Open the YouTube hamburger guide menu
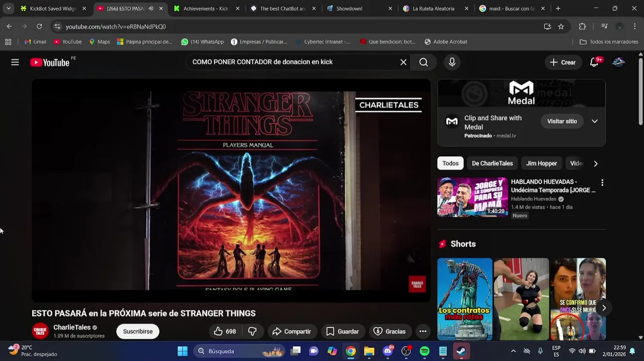The image size is (644, 361). [15, 62]
